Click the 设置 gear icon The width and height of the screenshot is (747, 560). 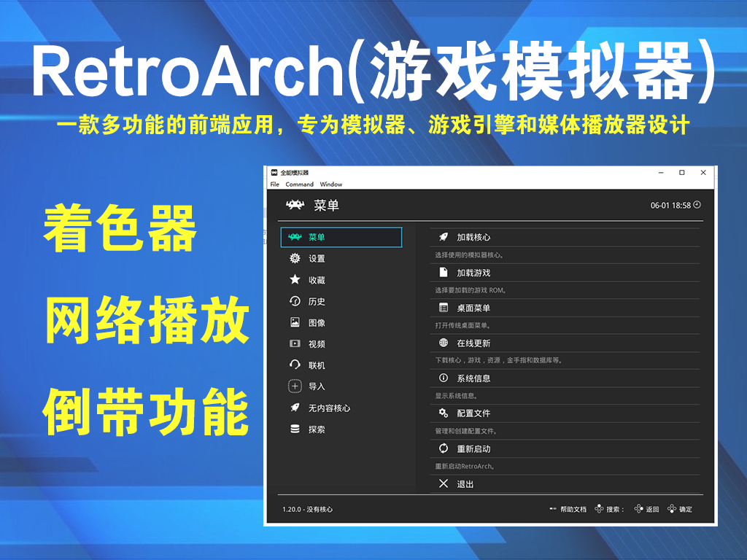click(x=295, y=258)
